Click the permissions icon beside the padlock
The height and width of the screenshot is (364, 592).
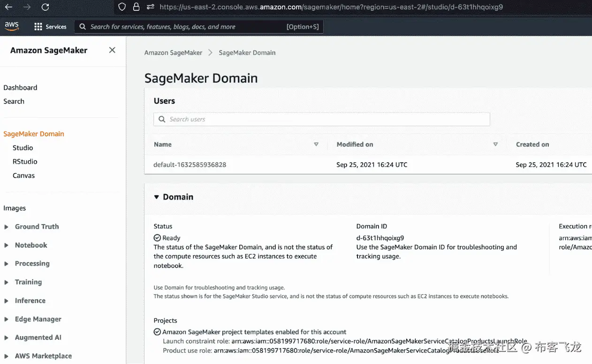point(150,7)
